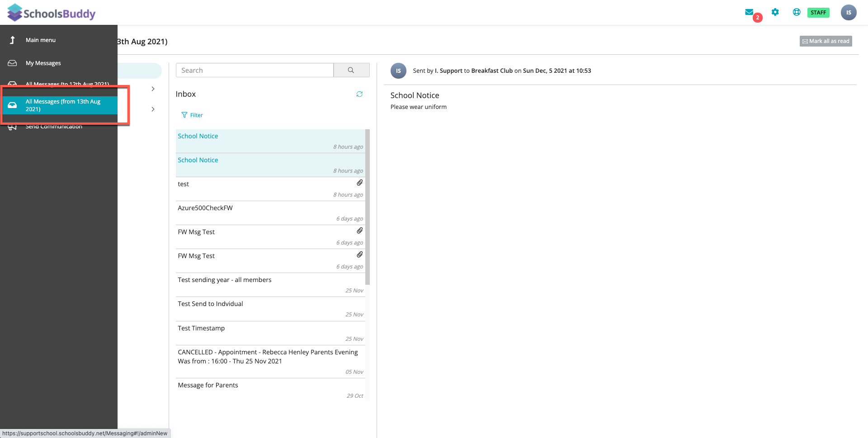Click Mark all as read button

826,41
